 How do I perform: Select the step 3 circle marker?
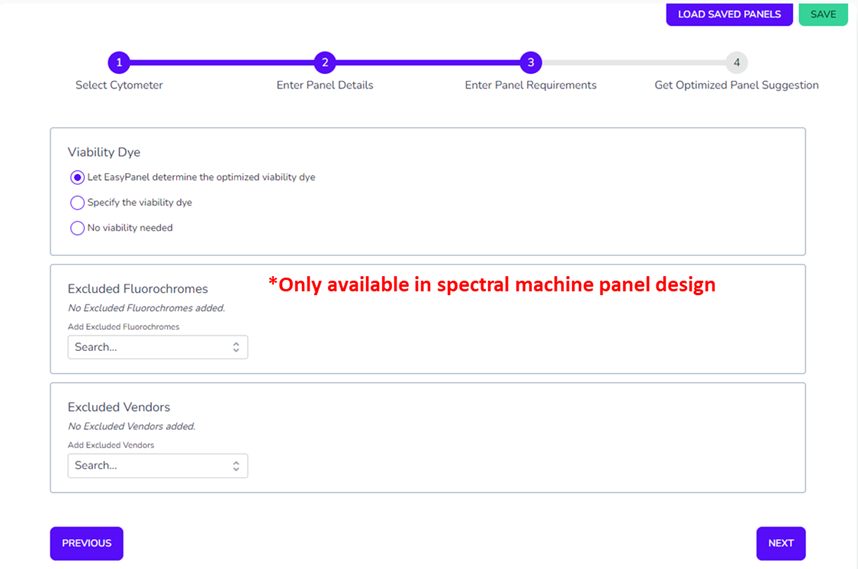click(x=530, y=63)
